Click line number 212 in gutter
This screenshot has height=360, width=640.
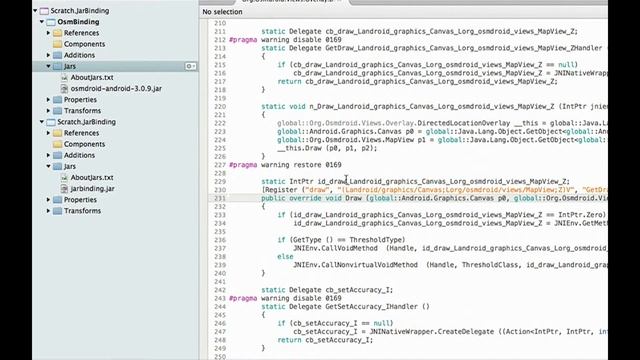220,40
